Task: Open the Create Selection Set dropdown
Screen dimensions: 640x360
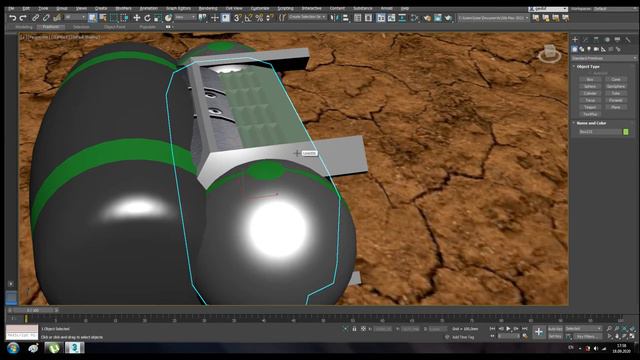Action: (308, 17)
